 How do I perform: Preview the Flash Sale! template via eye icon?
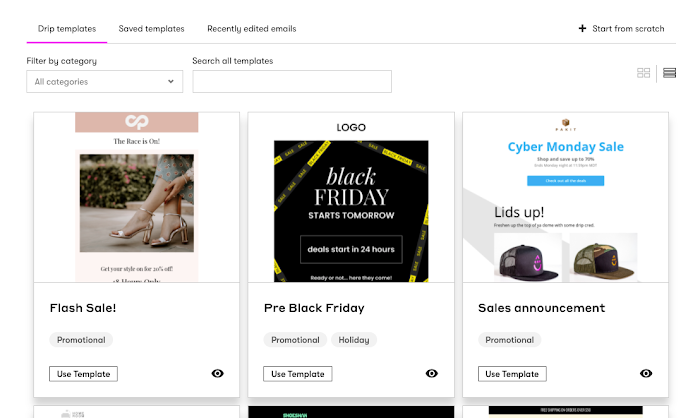click(218, 373)
